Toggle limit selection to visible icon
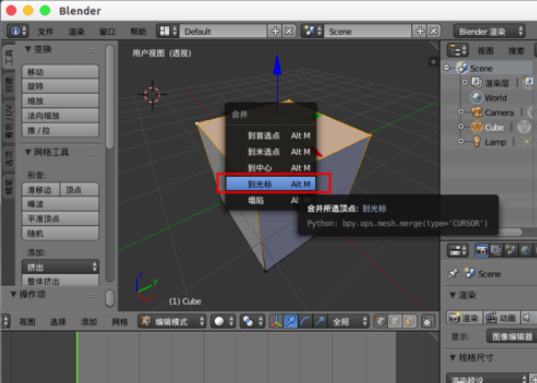 (428, 321)
